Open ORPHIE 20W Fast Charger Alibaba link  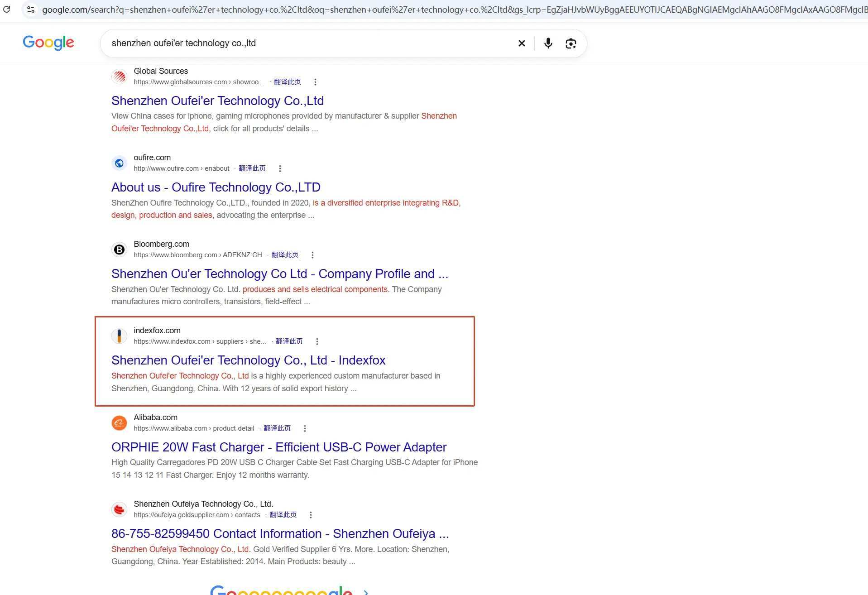(x=279, y=447)
